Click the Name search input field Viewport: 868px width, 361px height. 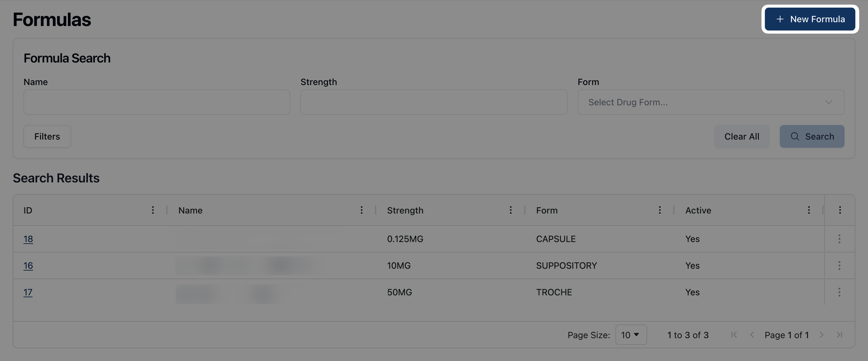(x=157, y=102)
